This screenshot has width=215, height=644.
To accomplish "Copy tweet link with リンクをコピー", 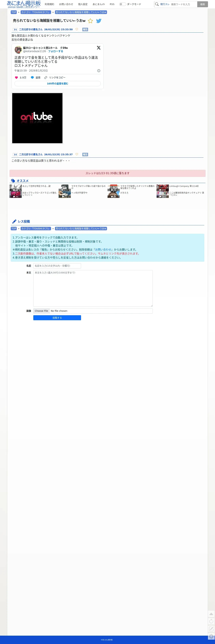I will pyautogui.click(x=55, y=78).
